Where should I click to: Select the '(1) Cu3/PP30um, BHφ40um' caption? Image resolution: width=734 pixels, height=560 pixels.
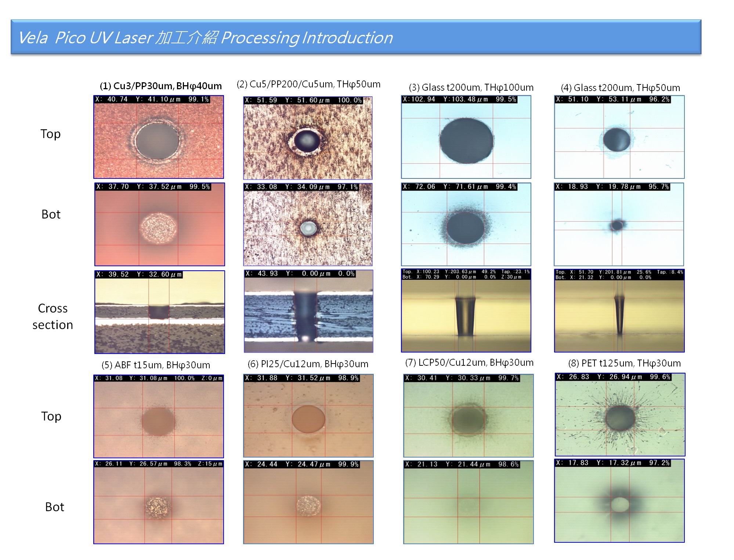point(161,86)
